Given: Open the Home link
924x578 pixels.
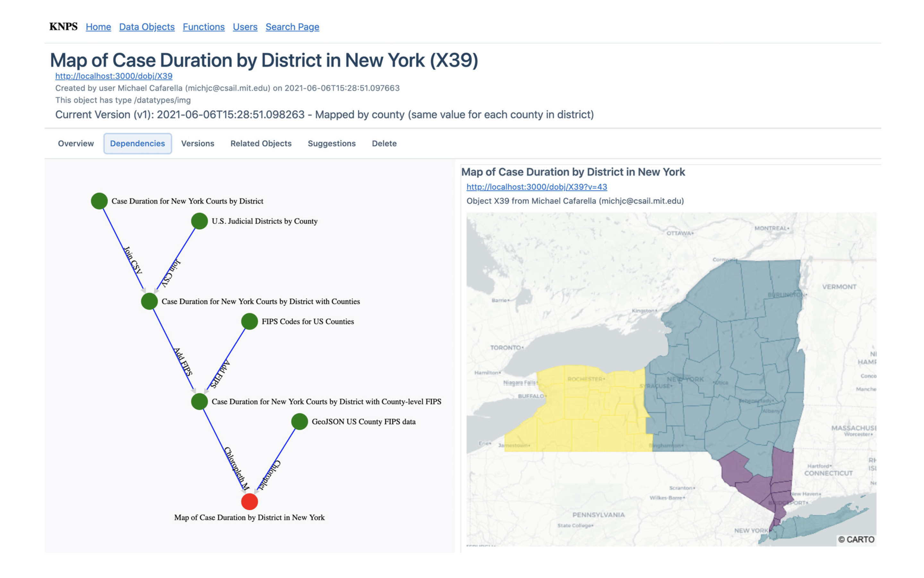Looking at the screenshot, I should pos(98,27).
